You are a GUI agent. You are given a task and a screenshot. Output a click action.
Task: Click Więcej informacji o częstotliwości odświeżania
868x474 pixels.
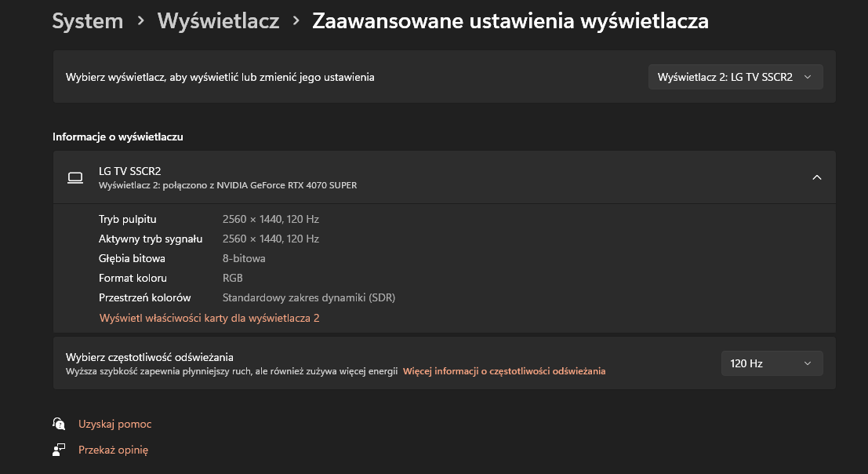(x=505, y=371)
